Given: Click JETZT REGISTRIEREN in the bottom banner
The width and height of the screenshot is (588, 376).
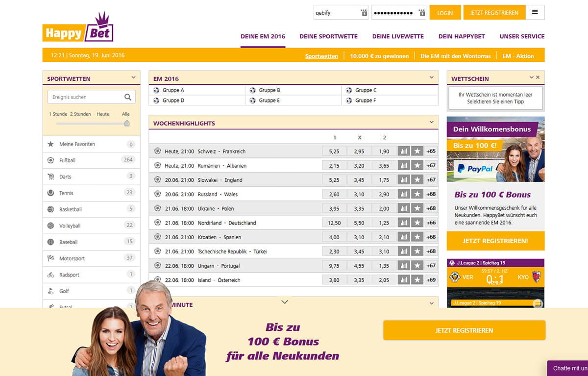Looking at the screenshot, I should [x=464, y=330].
